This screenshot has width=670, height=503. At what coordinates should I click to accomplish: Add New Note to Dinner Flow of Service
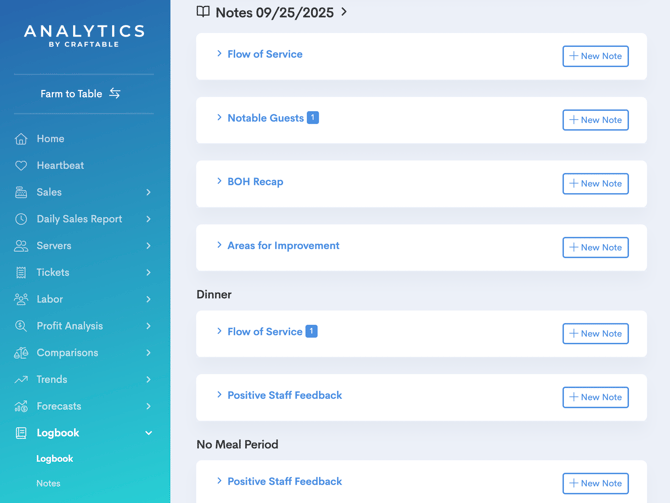coord(595,334)
